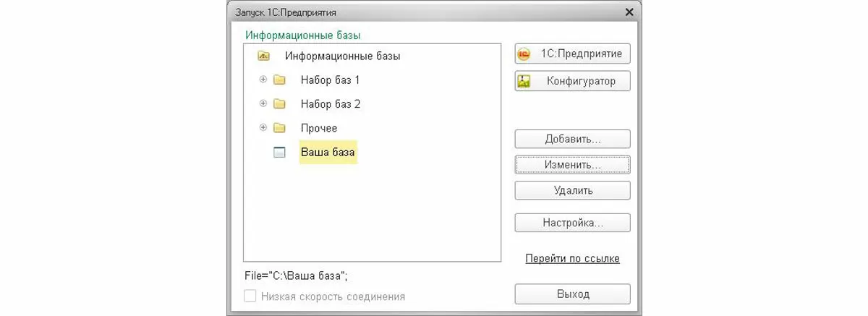The height and width of the screenshot is (316, 868).
Task: Click the Конфигуратор button icon
Action: [x=524, y=81]
